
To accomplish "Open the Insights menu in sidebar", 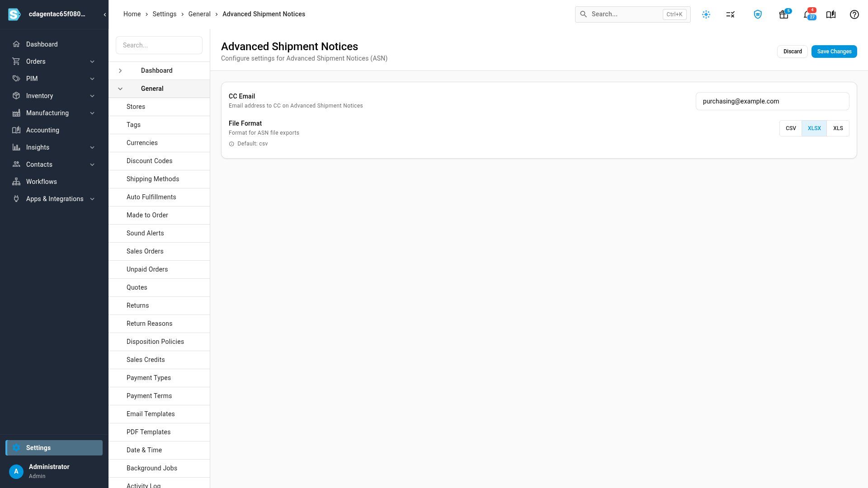I will (54, 147).
